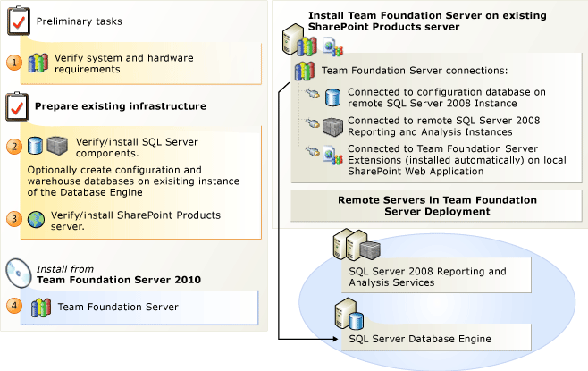Click the Prepare existing infrastructure heading
The width and height of the screenshot is (588, 371).
pyautogui.click(x=121, y=106)
